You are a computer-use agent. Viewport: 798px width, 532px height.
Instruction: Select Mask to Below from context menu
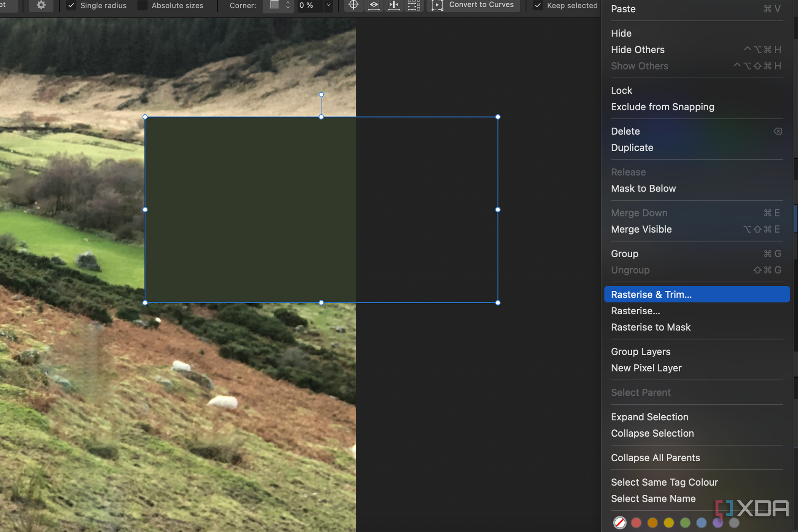(x=643, y=188)
